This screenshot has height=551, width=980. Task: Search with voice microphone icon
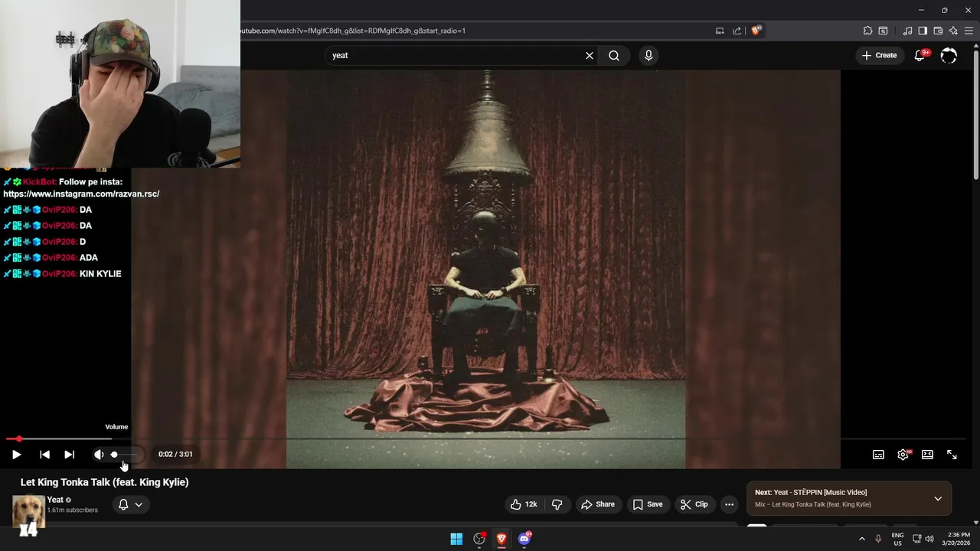648,55
